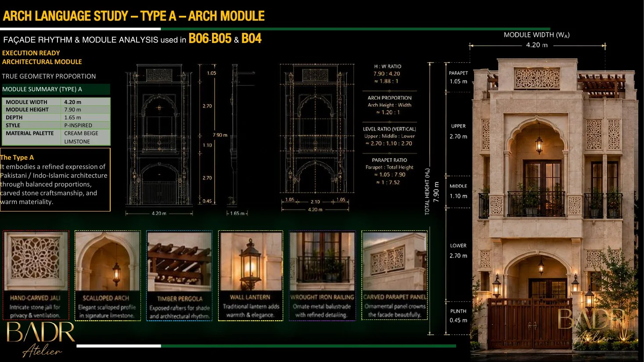Select the 'H : W RATIO' heading

388,67
